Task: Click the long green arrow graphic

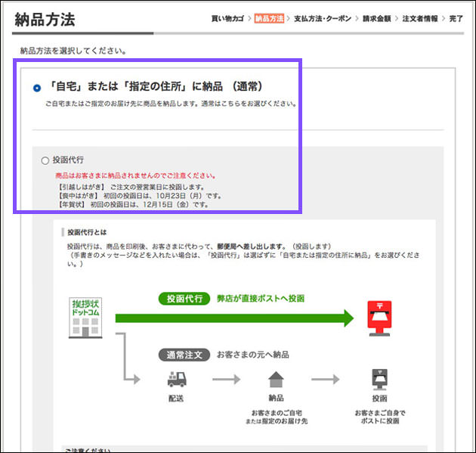Action: [x=234, y=318]
